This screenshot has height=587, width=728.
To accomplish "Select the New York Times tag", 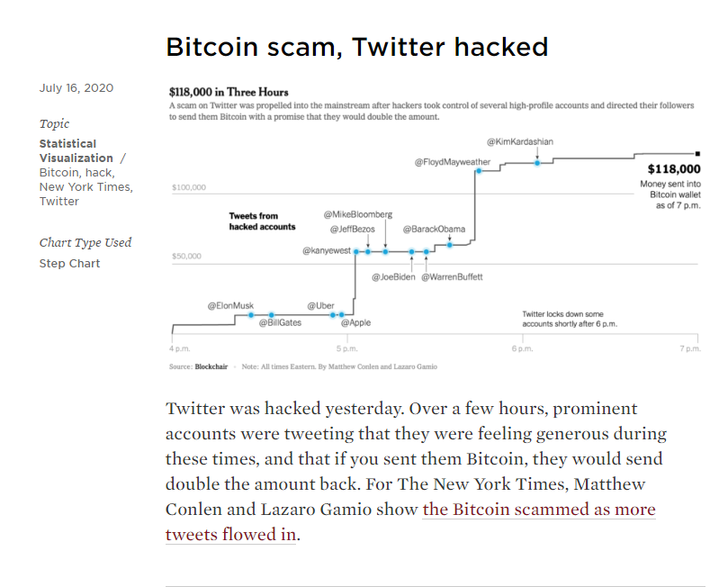I will coord(85,187).
